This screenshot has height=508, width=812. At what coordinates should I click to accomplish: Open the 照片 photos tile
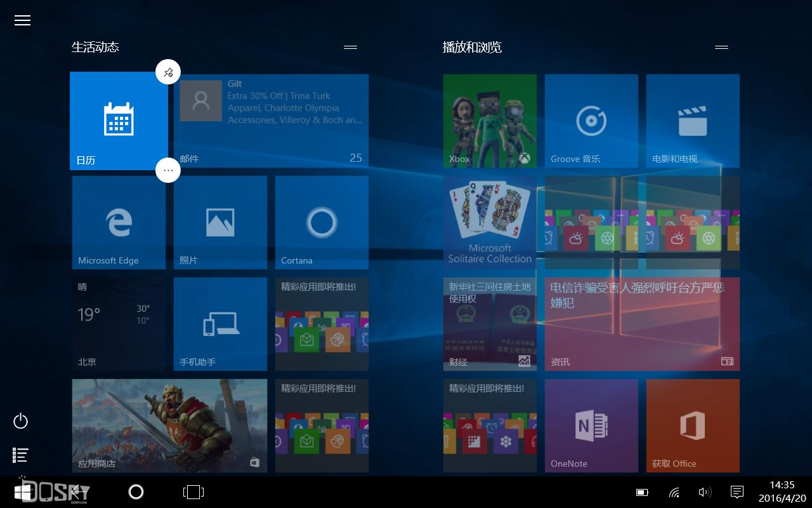[220, 222]
